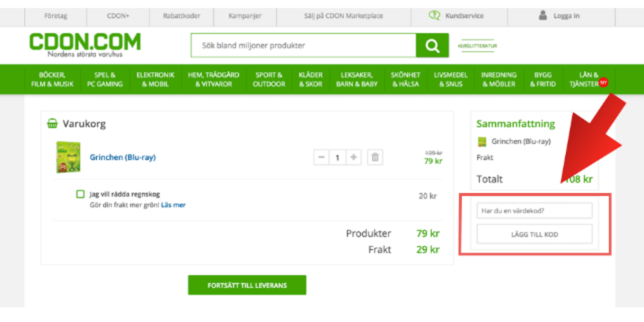Screen dimensions: 644x322
Task: Open Leksaker, Barn & Baby category
Action: tap(357, 80)
